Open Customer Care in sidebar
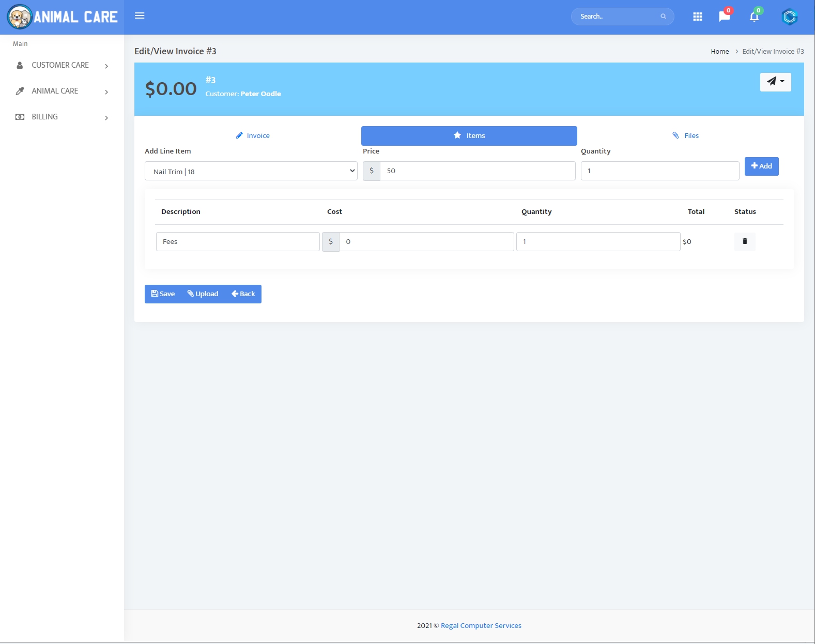The width and height of the screenshot is (815, 644). click(x=62, y=65)
